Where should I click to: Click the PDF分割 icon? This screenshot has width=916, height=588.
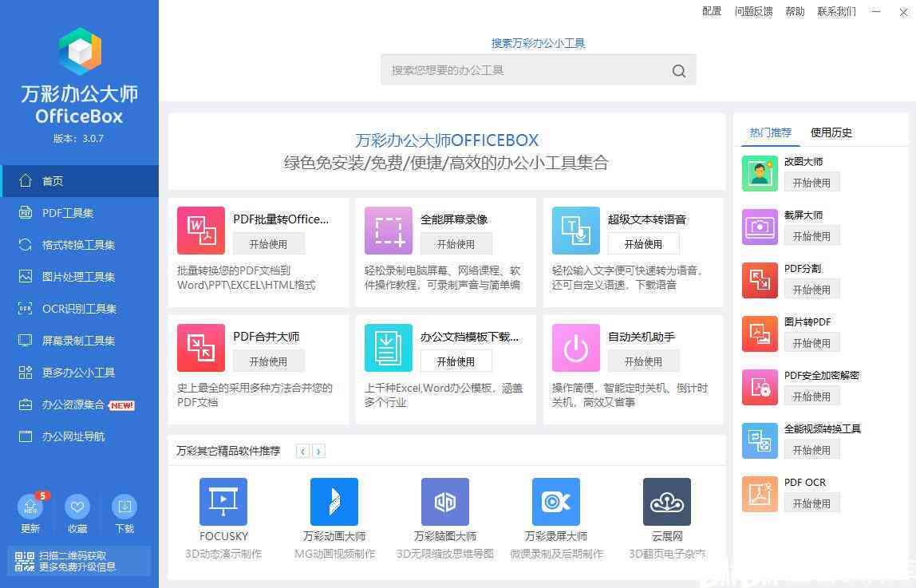coord(760,280)
